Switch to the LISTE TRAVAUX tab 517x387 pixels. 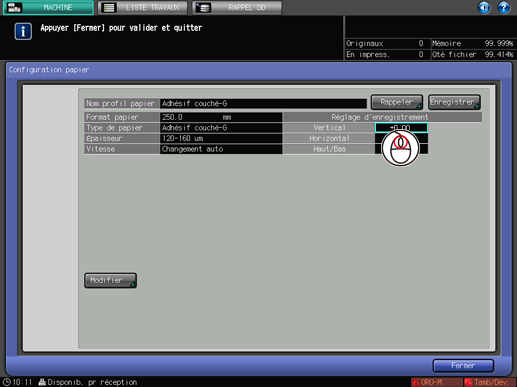coord(143,7)
